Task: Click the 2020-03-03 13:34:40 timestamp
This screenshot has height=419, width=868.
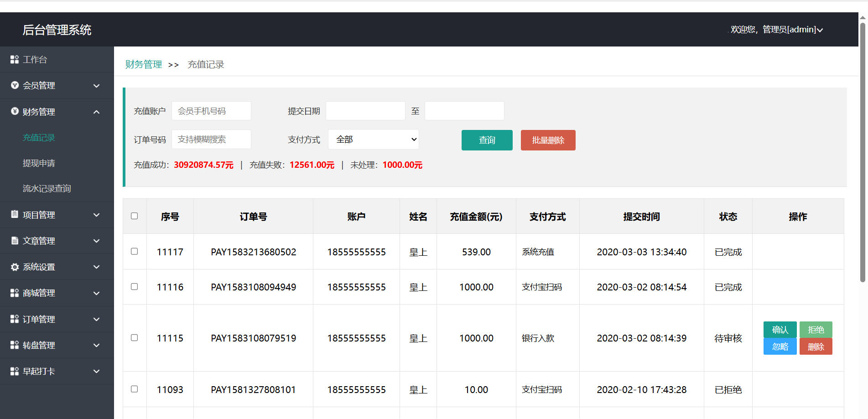Action: (642, 252)
